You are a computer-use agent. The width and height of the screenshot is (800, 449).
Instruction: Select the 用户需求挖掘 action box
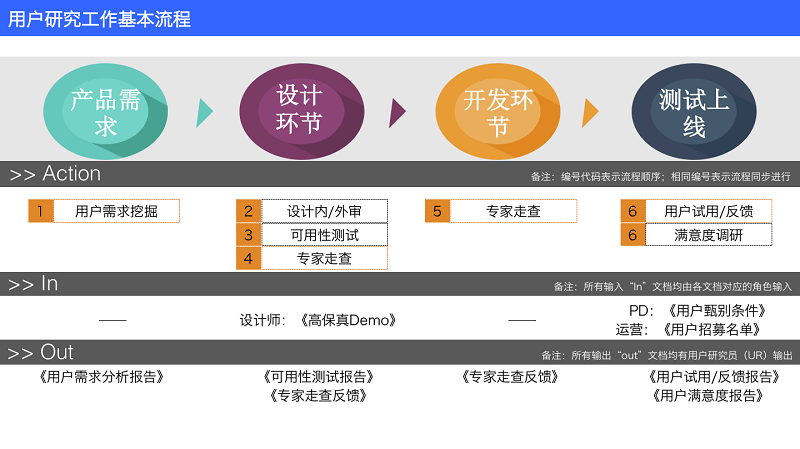click(x=116, y=211)
